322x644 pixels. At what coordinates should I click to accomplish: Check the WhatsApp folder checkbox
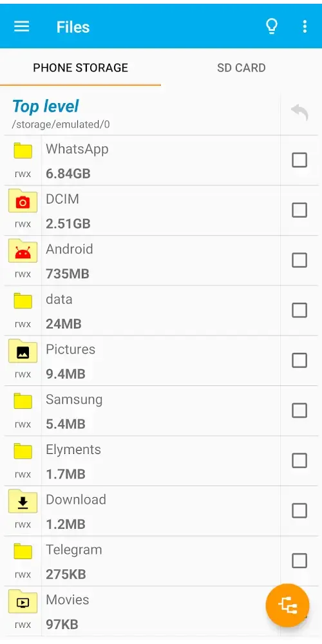click(299, 160)
